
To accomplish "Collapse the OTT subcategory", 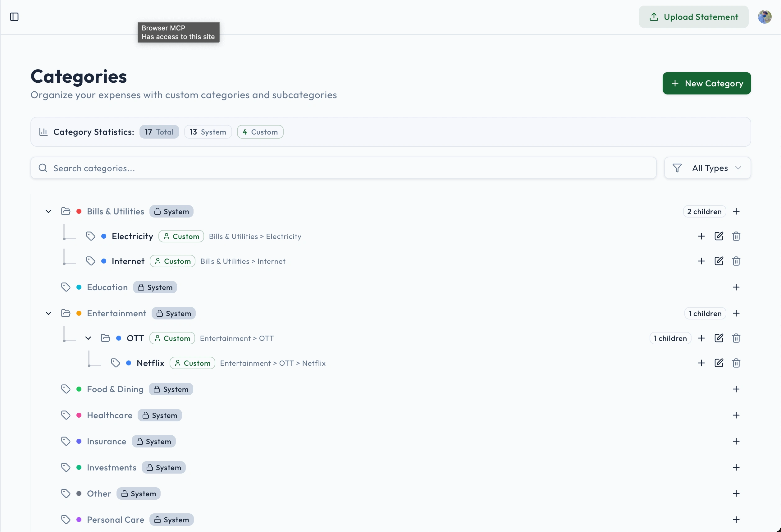I will pyautogui.click(x=88, y=338).
